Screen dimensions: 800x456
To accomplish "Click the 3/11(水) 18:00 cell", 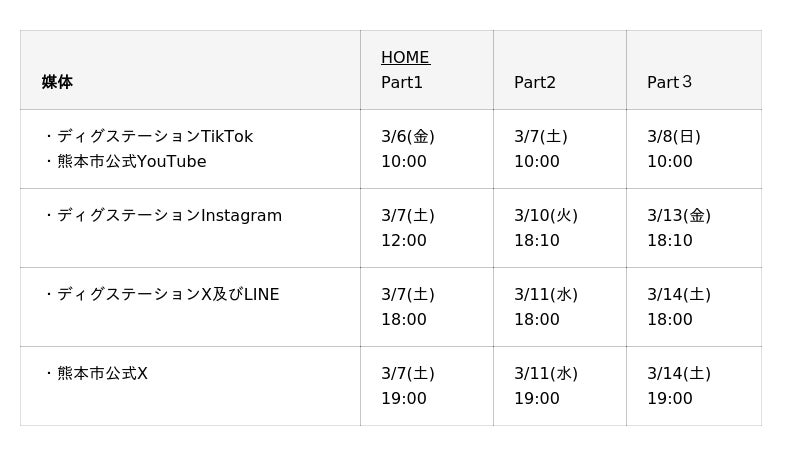I will [546, 307].
